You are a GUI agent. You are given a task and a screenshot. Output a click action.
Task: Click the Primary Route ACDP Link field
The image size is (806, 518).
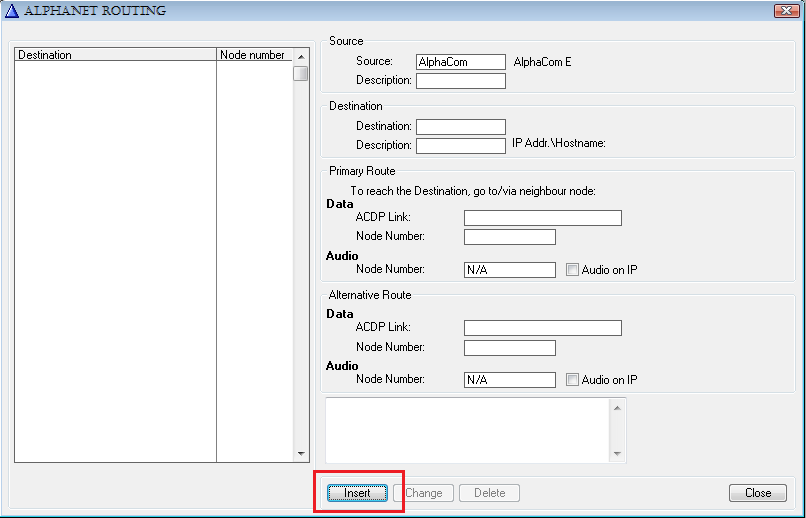[543, 218]
